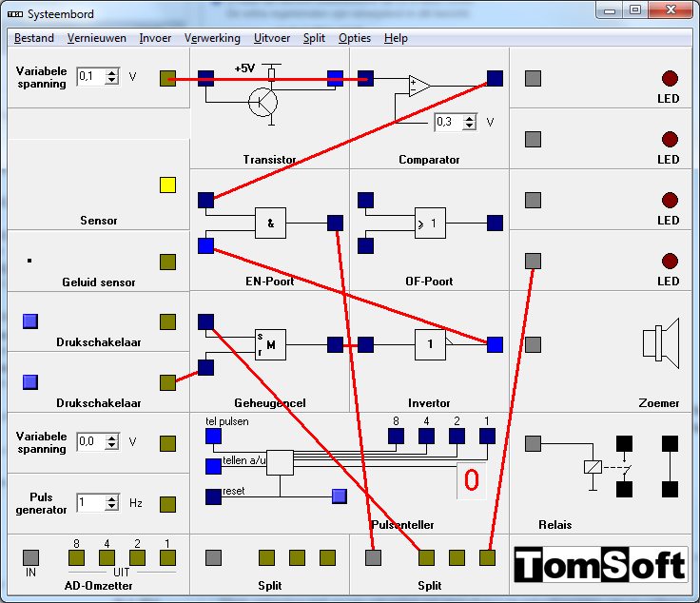Open the Opties menu
Viewport: 700px width, 603px height.
pos(355,38)
